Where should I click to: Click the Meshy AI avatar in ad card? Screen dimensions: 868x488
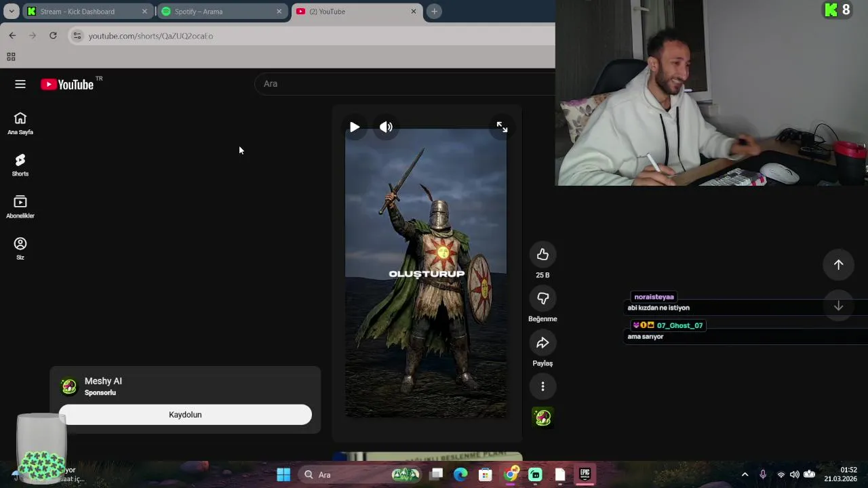coord(69,386)
